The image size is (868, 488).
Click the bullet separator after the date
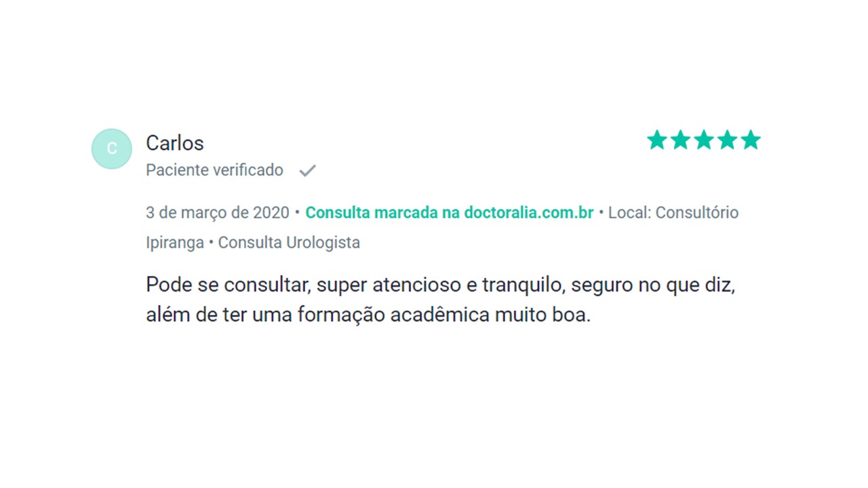[297, 212]
